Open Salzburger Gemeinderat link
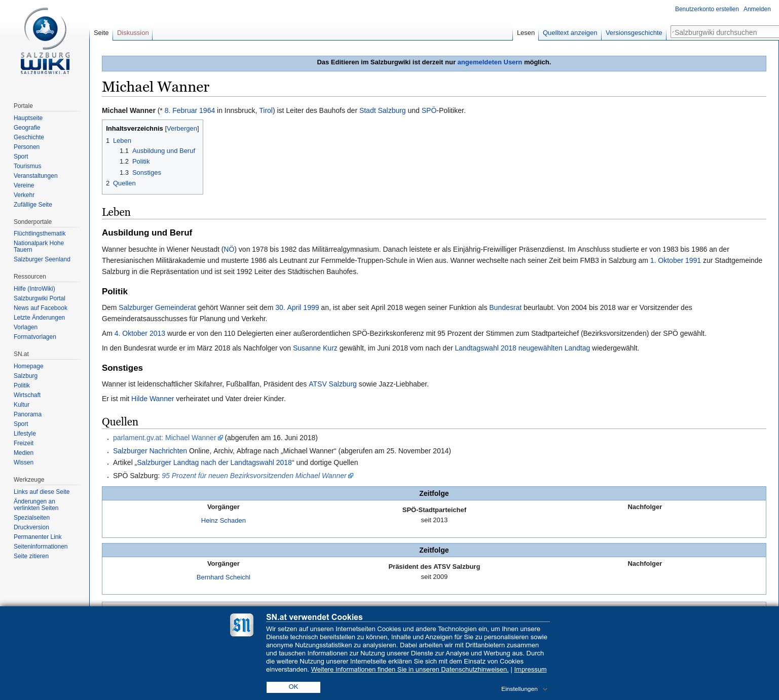Viewport: 779px width, 700px height. point(157,307)
